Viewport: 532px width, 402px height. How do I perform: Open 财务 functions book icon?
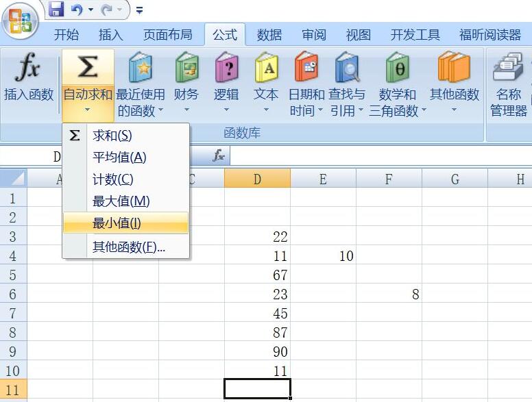tap(187, 67)
